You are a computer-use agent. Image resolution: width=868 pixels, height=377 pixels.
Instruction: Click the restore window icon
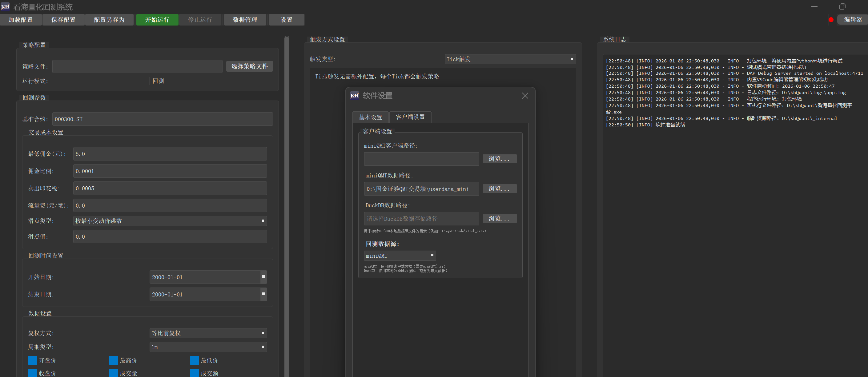click(x=842, y=7)
